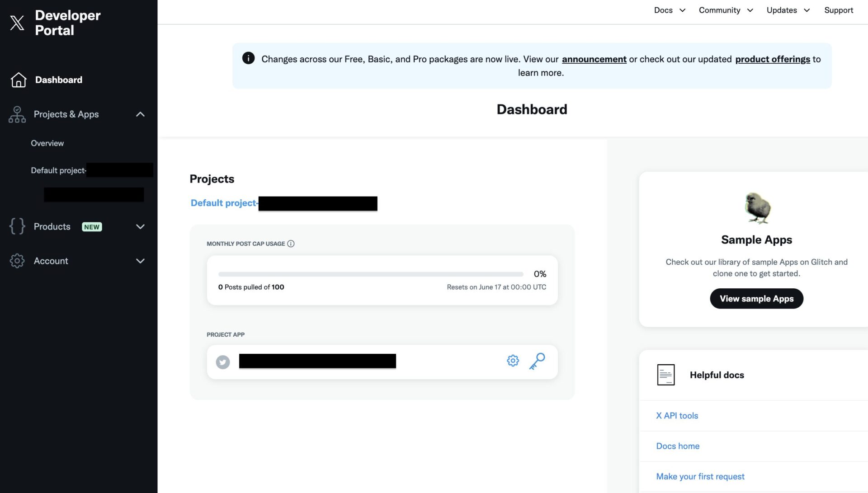The height and width of the screenshot is (493, 868).
Task: Open the Community dropdown menu
Action: point(726,10)
